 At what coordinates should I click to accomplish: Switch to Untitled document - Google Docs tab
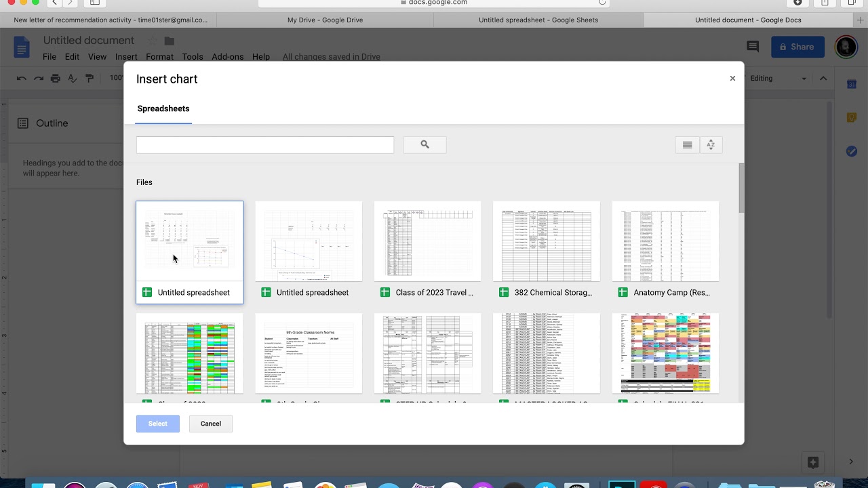[x=748, y=20]
